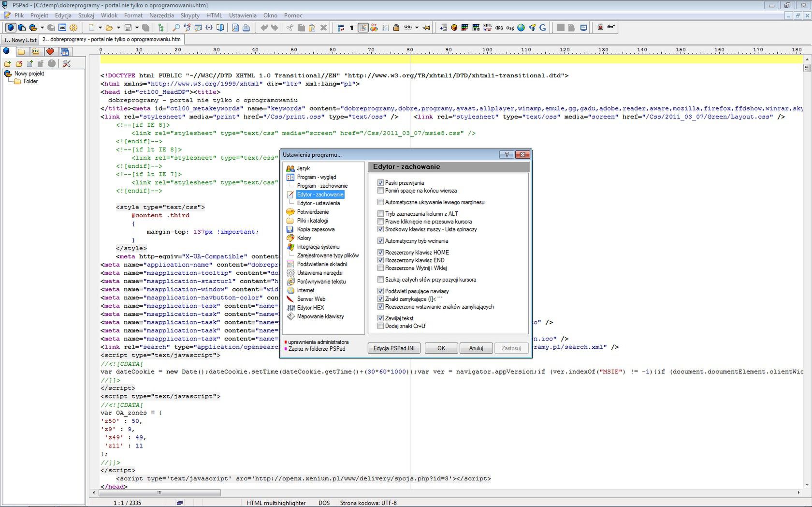Enable Tryb zaznaczania kolumn z ALT

(x=380, y=214)
